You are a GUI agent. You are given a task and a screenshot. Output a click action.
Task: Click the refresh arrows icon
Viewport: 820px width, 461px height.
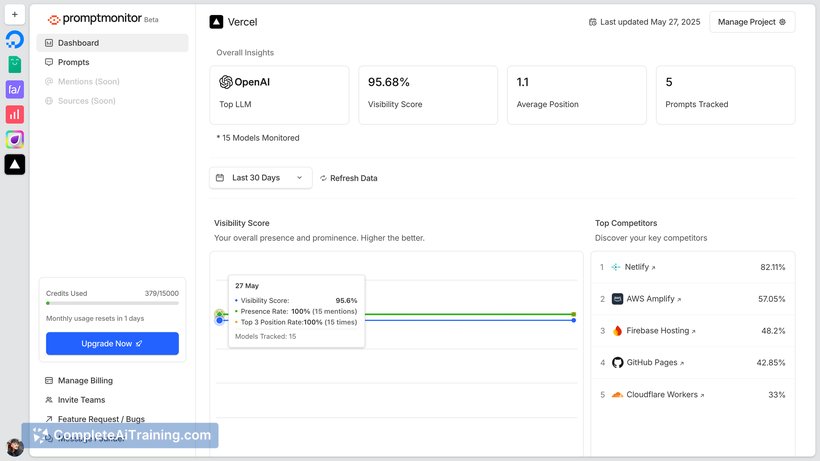[323, 178]
